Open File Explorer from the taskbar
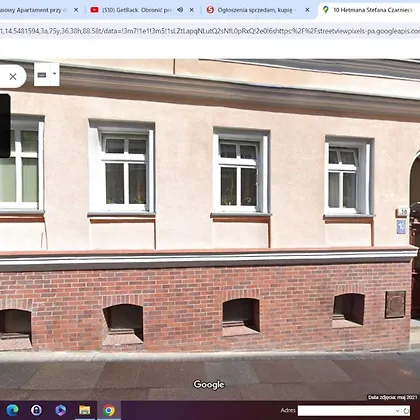Viewport: 420px width, 420px height. click(x=85, y=410)
